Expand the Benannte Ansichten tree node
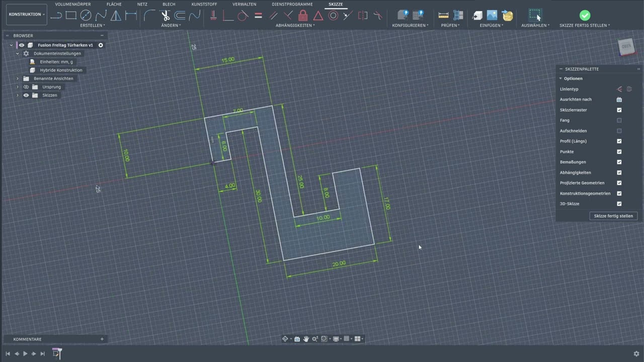The width and height of the screenshot is (644, 362). 18,78
